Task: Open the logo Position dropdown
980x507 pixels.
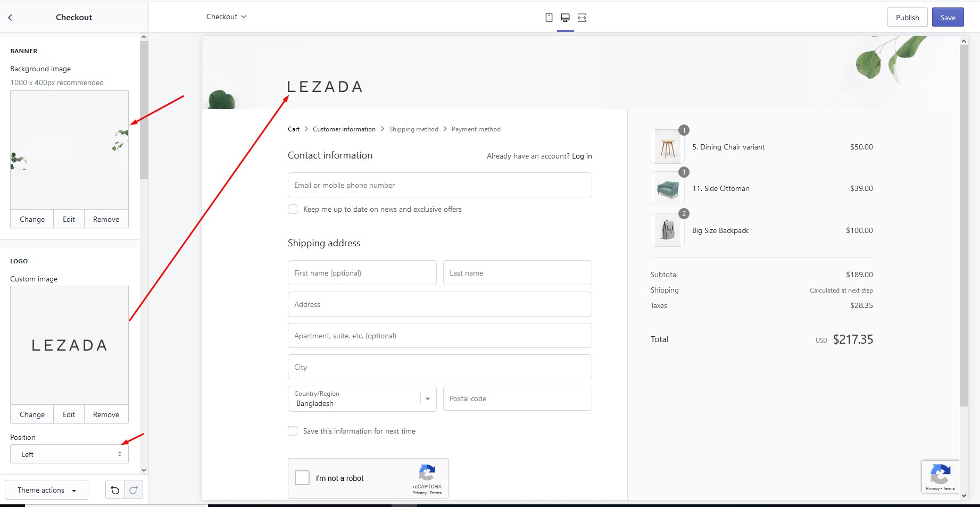Action: coord(69,454)
